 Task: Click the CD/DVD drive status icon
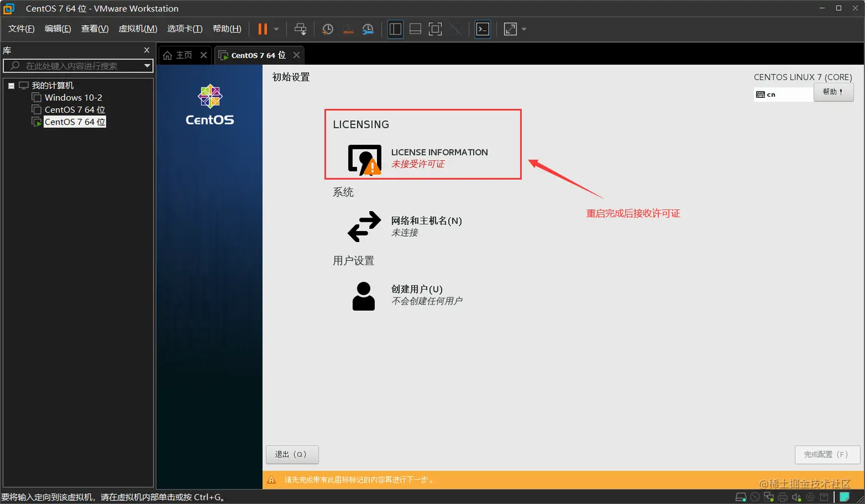[x=755, y=497]
